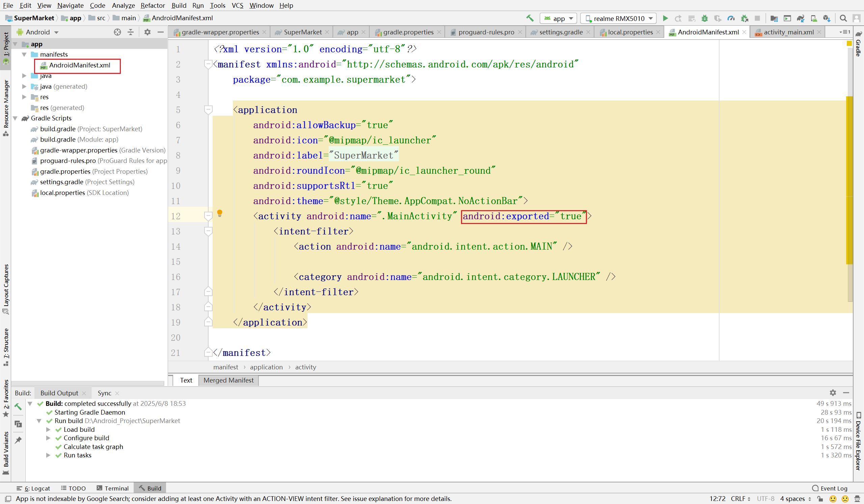Toggle the tool window bars button bottom-left
The image size is (864, 504).
pos(8,499)
